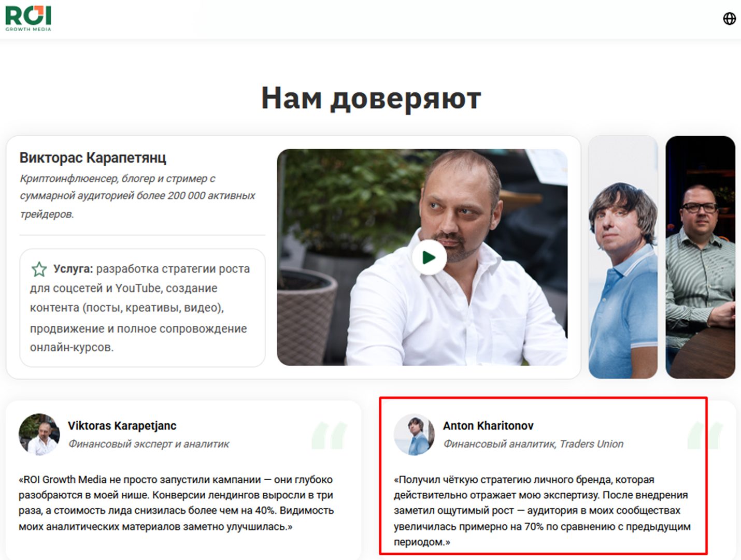Click Anton Kharitonov avatar photo
The image size is (741, 560).
(x=414, y=434)
